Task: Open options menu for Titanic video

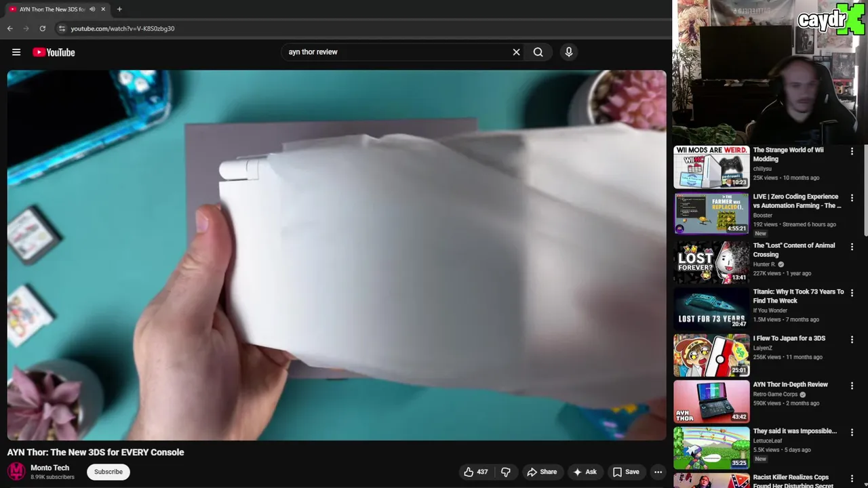Action: click(x=852, y=293)
